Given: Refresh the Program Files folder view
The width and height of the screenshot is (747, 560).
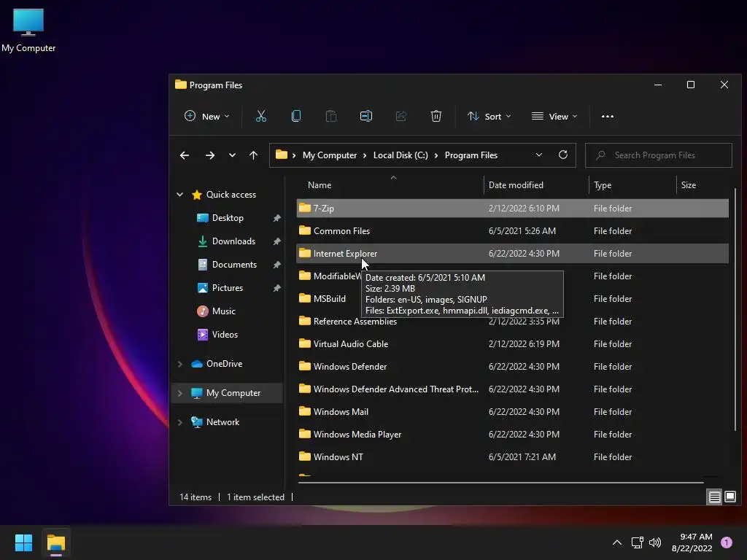Looking at the screenshot, I should (562, 155).
